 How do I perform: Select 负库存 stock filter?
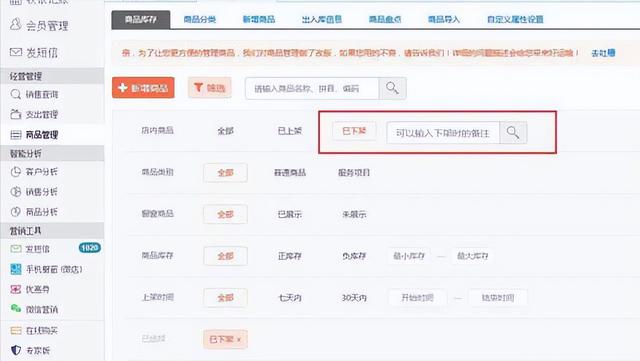(x=354, y=256)
